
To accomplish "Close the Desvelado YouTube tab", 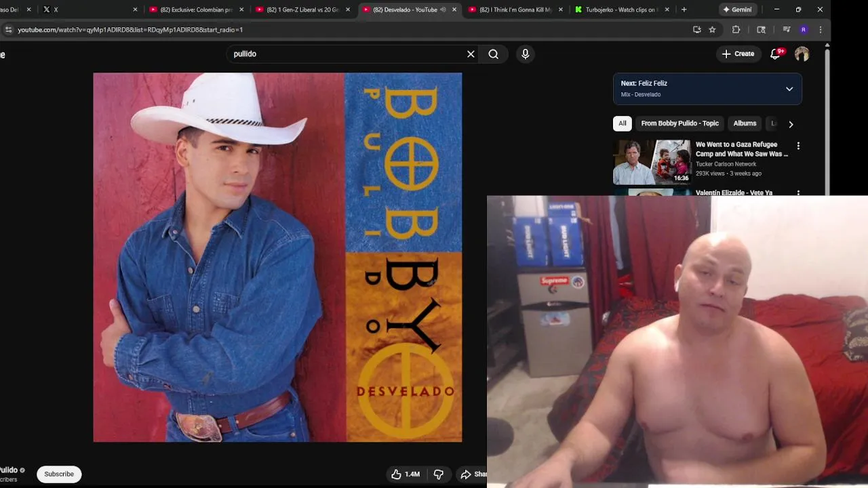I will pyautogui.click(x=454, y=9).
